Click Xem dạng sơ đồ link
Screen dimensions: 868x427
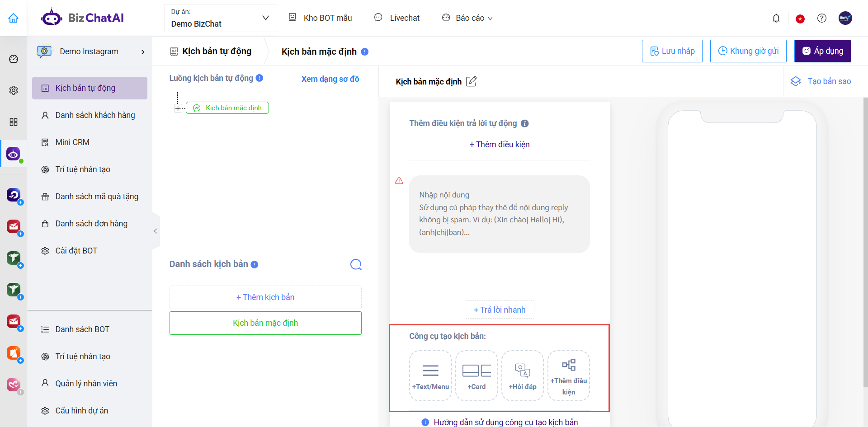(x=330, y=79)
